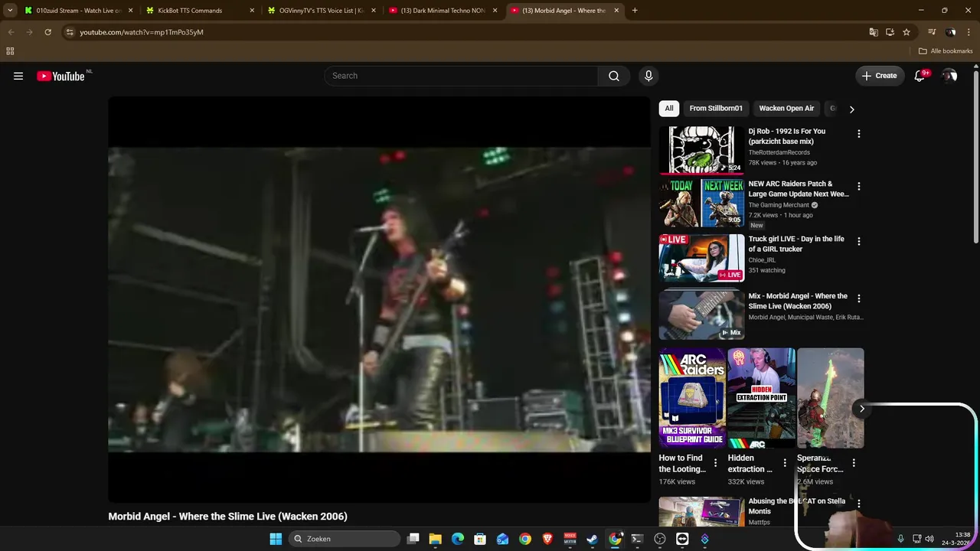Image resolution: width=980 pixels, height=551 pixels.
Task: Click the video player to pause
Action: [379, 299]
